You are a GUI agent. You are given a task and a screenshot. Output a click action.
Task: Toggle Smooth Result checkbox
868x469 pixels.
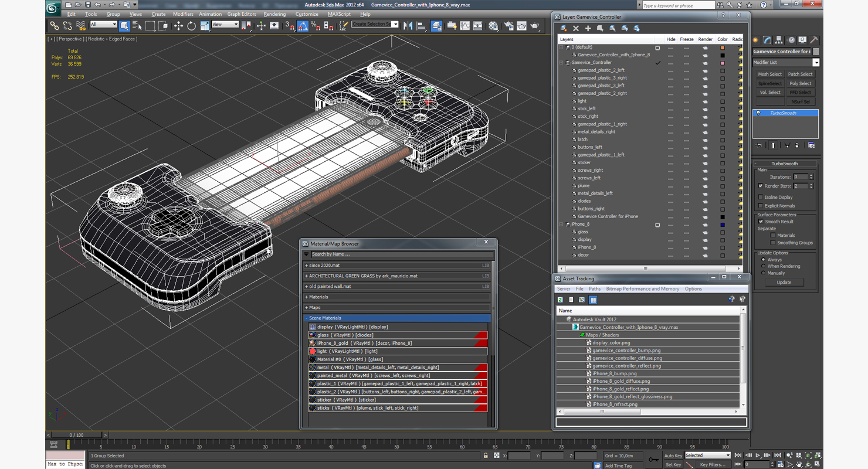(761, 222)
